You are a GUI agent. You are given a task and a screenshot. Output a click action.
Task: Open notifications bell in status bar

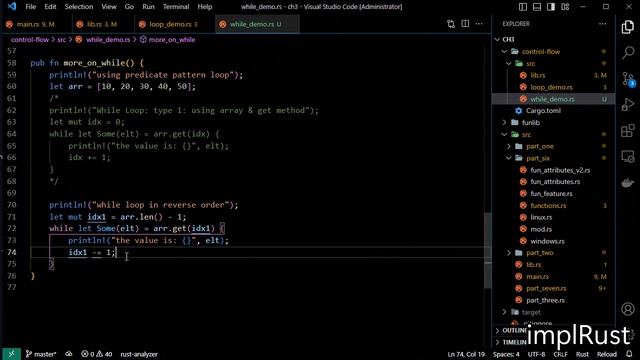629,354
